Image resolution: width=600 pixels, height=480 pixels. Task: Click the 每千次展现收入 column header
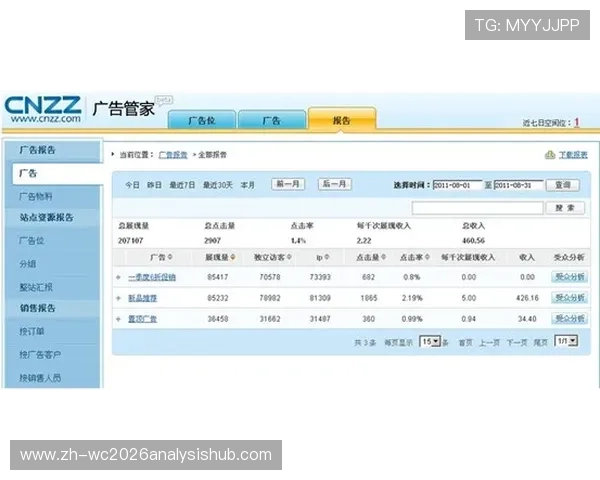[x=468, y=257]
